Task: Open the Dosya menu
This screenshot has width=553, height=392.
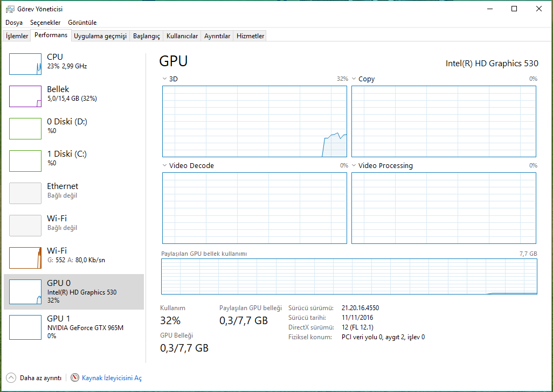Action: 14,23
